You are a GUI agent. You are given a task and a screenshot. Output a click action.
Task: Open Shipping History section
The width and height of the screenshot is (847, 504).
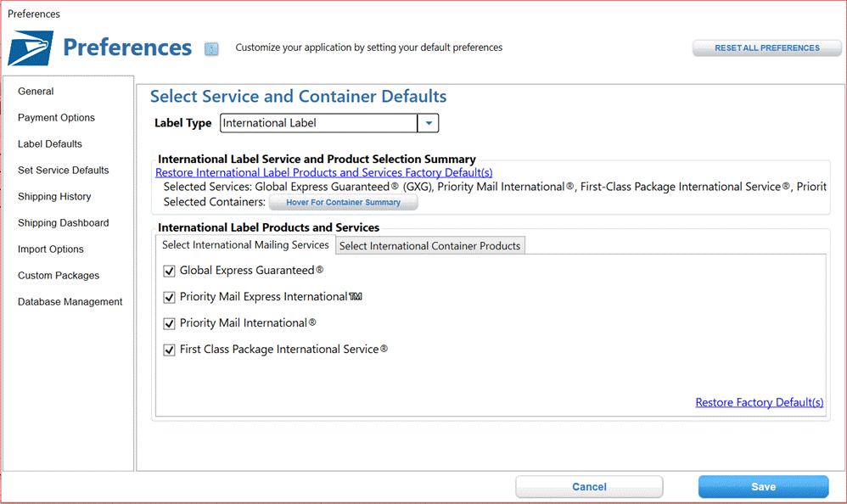click(x=54, y=197)
